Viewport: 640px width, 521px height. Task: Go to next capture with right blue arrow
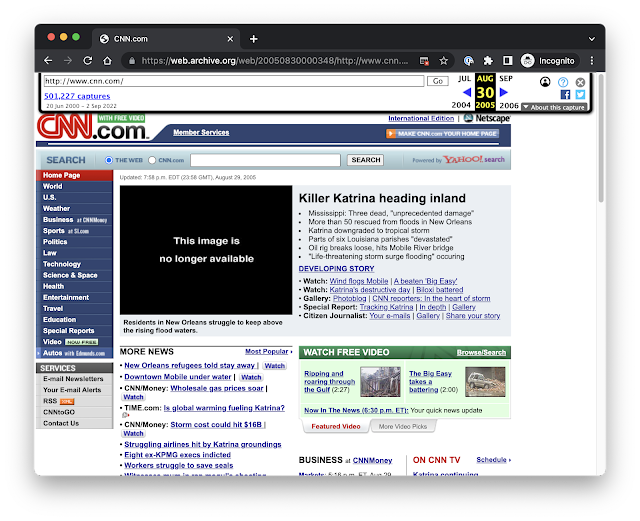504,93
